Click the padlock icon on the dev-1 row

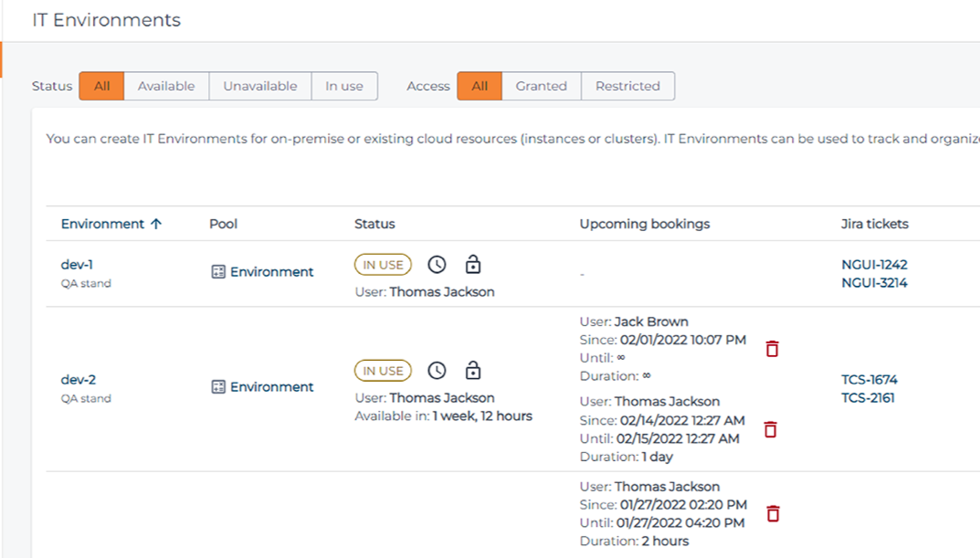[x=473, y=264]
